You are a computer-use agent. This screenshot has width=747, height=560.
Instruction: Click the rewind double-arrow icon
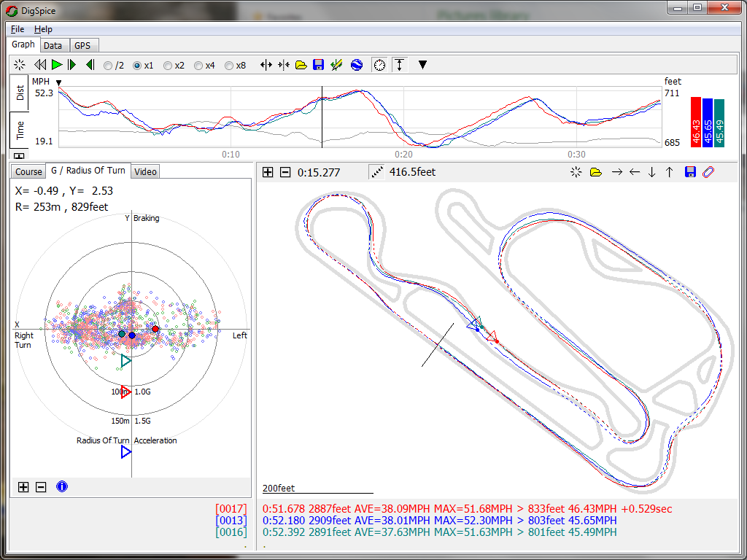point(41,65)
